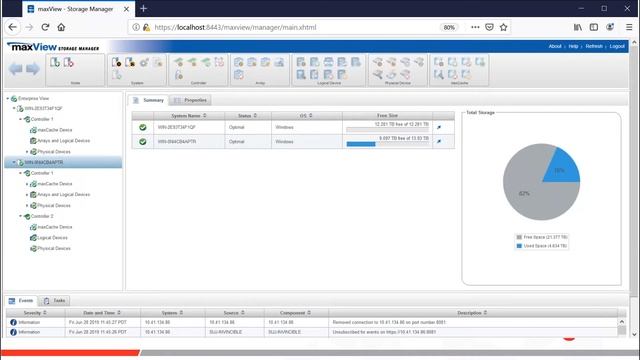The width and height of the screenshot is (640, 360).
Task: Click the 'Optimal' status of WIN-8N4CB4APTR
Action: 237,142
